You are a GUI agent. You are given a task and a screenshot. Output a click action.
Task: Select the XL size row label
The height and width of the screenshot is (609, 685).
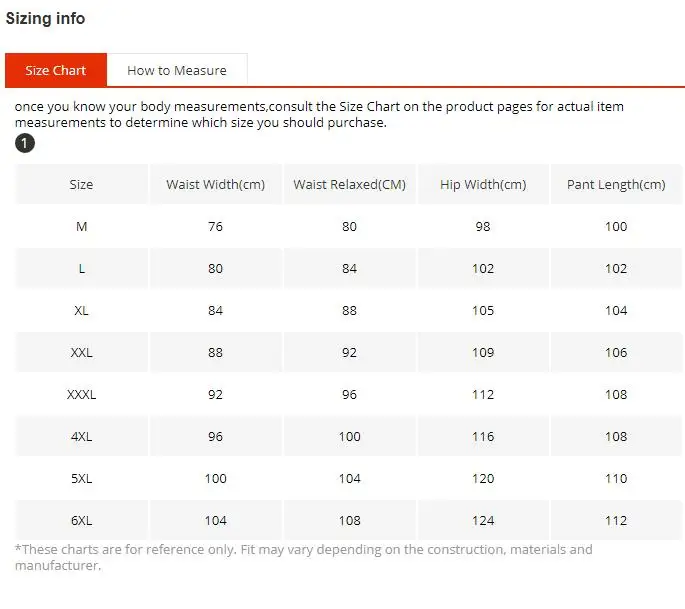(81, 311)
